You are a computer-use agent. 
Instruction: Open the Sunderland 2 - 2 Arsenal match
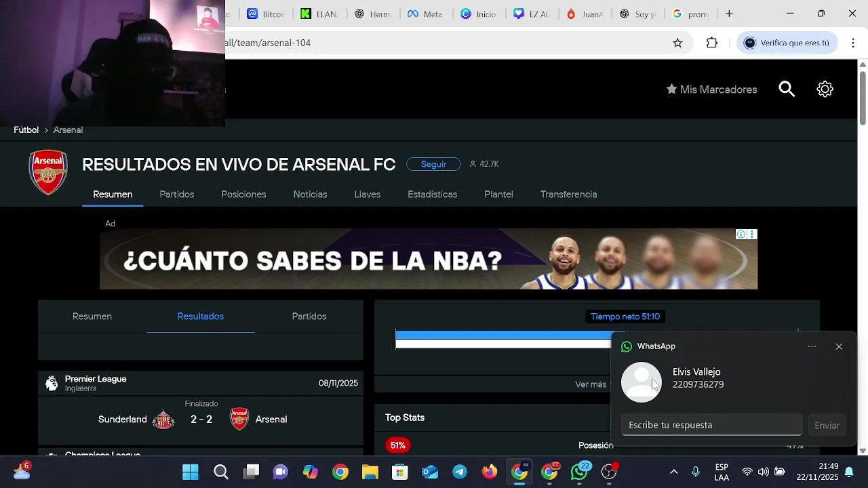pyautogui.click(x=201, y=420)
